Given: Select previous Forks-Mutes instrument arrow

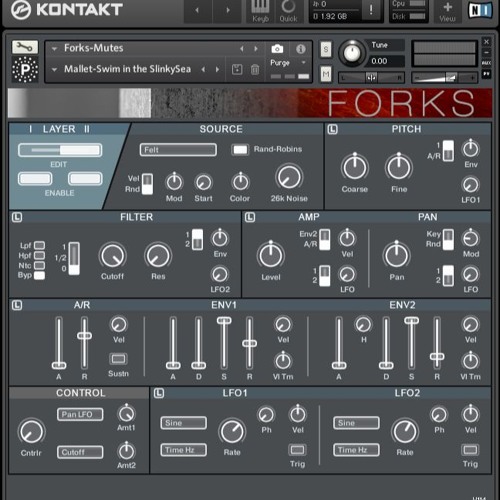Looking at the screenshot, I should tap(242, 49).
